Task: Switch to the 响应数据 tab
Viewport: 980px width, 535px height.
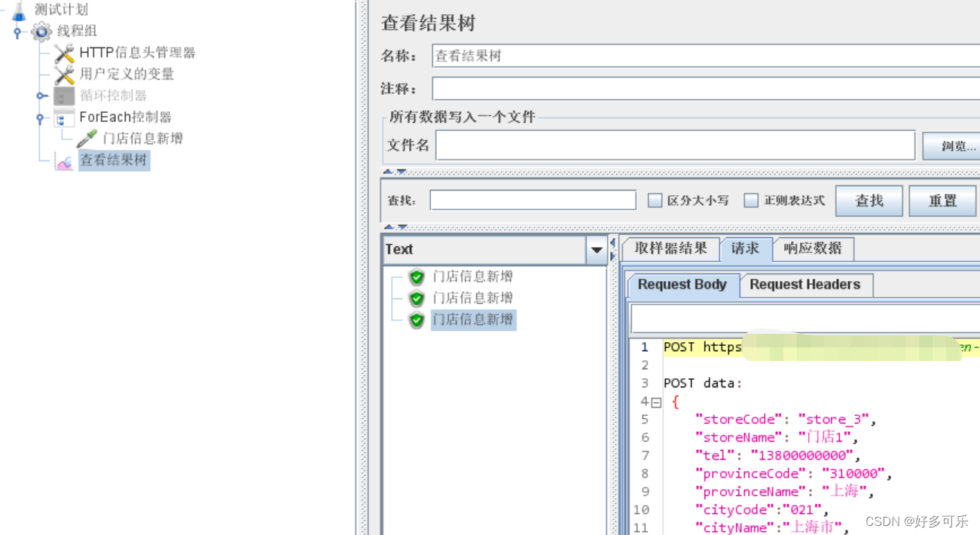Action: point(813,249)
